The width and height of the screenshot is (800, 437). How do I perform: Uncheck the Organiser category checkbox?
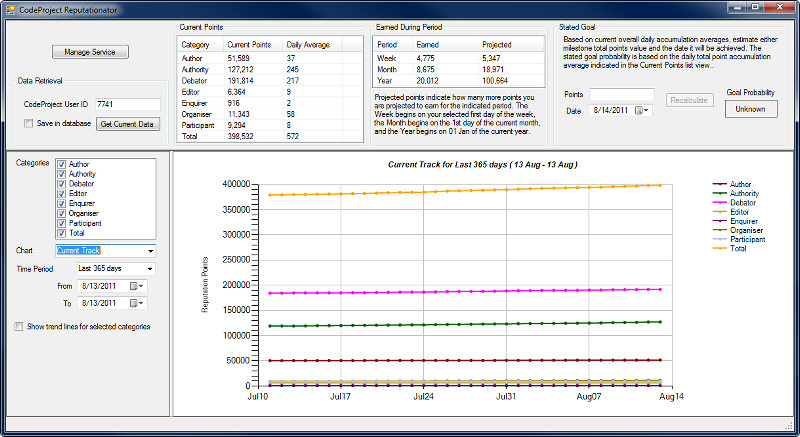click(x=61, y=213)
